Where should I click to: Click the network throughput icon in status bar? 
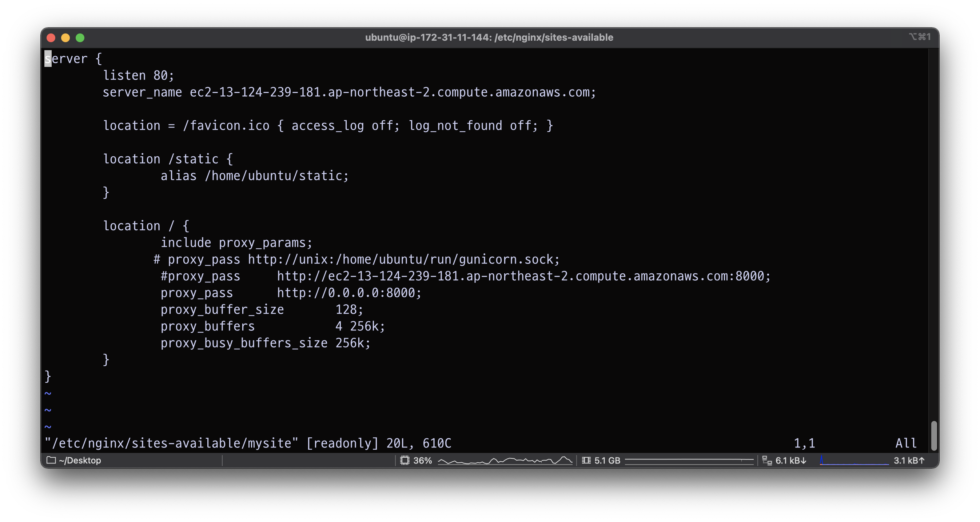[x=767, y=461]
